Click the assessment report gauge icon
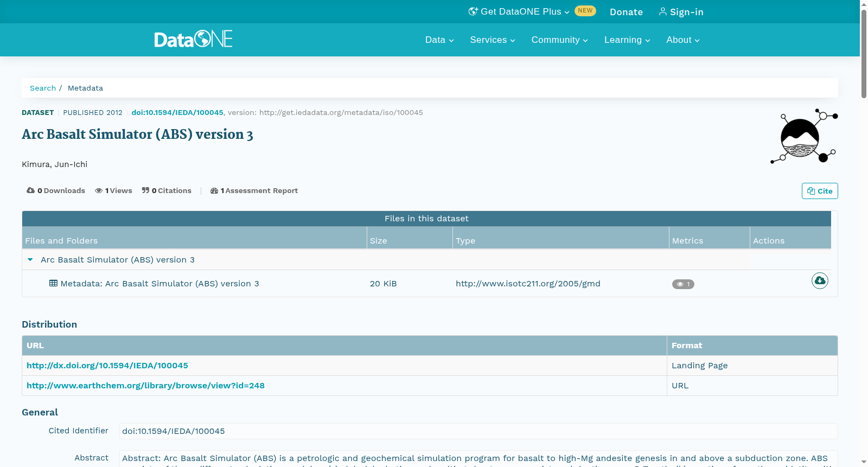The width and height of the screenshot is (868, 467). [x=214, y=190]
